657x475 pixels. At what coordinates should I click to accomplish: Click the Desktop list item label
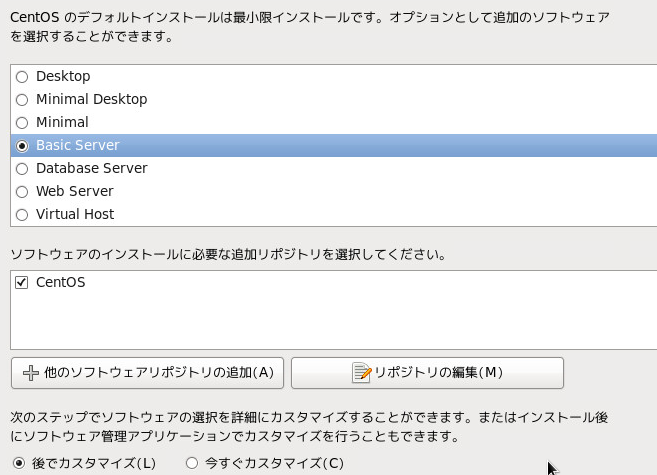pyautogui.click(x=63, y=76)
